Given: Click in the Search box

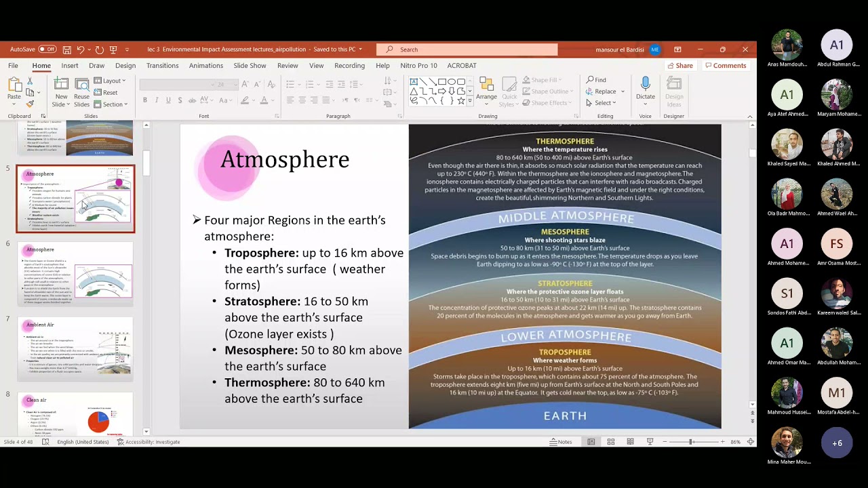Looking at the screenshot, I should pyautogui.click(x=467, y=49).
